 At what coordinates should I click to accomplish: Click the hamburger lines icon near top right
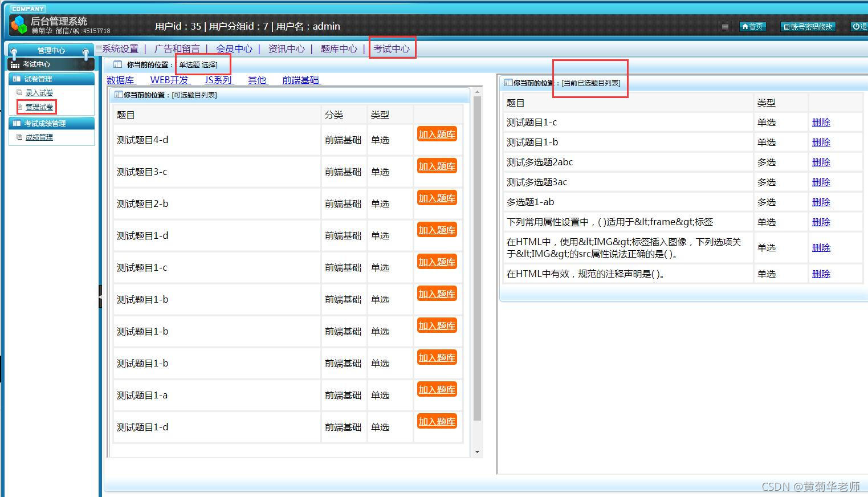click(725, 26)
